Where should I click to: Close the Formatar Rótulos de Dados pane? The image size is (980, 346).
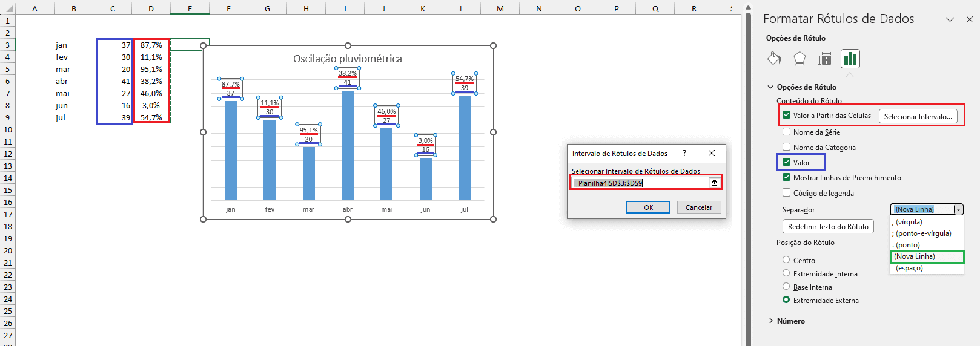click(x=969, y=19)
